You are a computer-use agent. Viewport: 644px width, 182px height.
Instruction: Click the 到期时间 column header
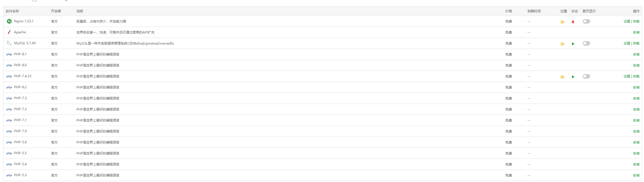coord(534,11)
